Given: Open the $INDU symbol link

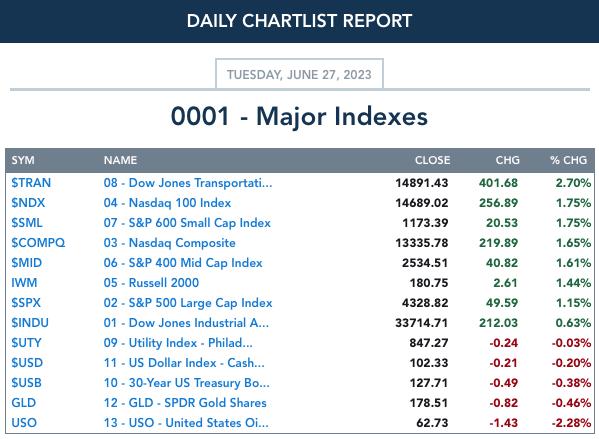Looking at the screenshot, I should pos(30,323).
